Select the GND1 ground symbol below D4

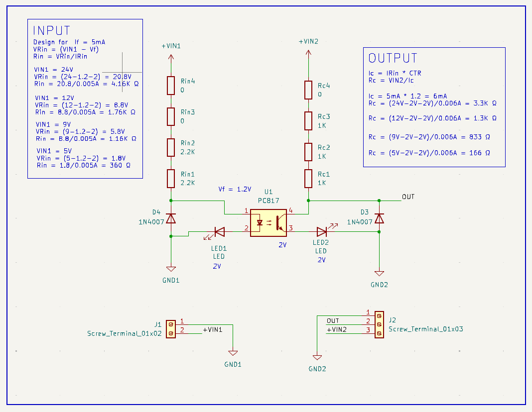pyautogui.click(x=171, y=269)
